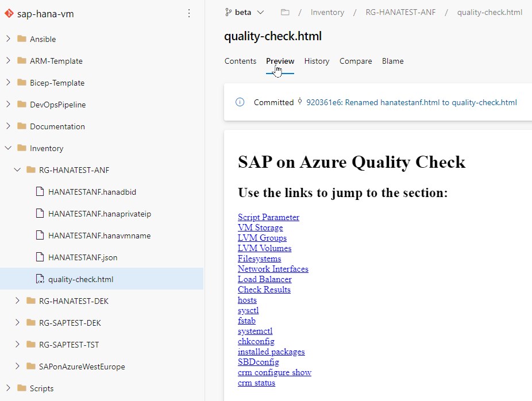532x401 pixels.
Task: Click the info icon beside Committed
Action: pos(240,102)
